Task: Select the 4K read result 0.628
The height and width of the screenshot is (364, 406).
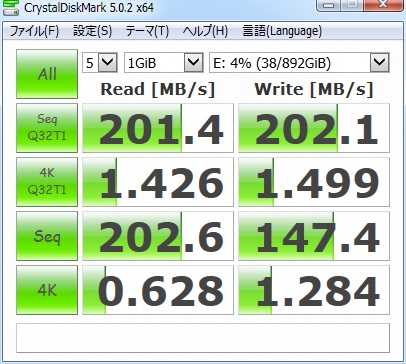Action: point(158,290)
